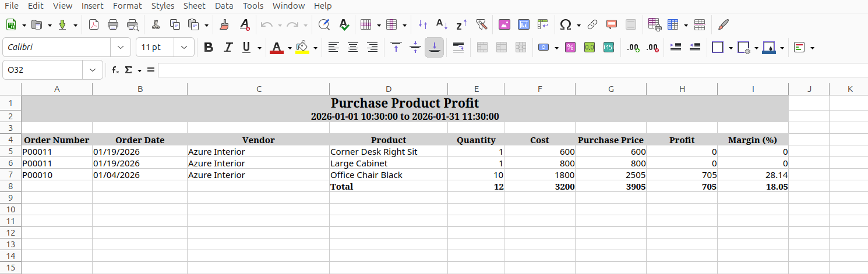Clear direct formatting icon

(x=245, y=25)
